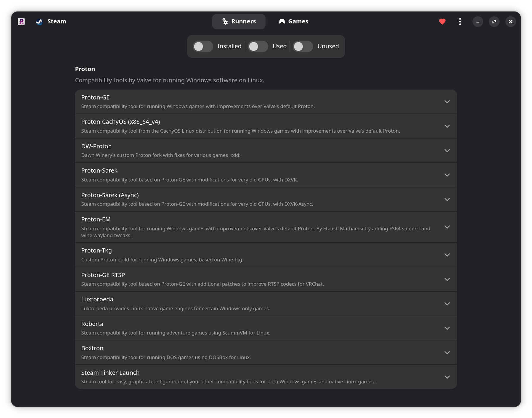Expand the Proton-GE RTSP chevron
The image size is (532, 418).
point(447,279)
